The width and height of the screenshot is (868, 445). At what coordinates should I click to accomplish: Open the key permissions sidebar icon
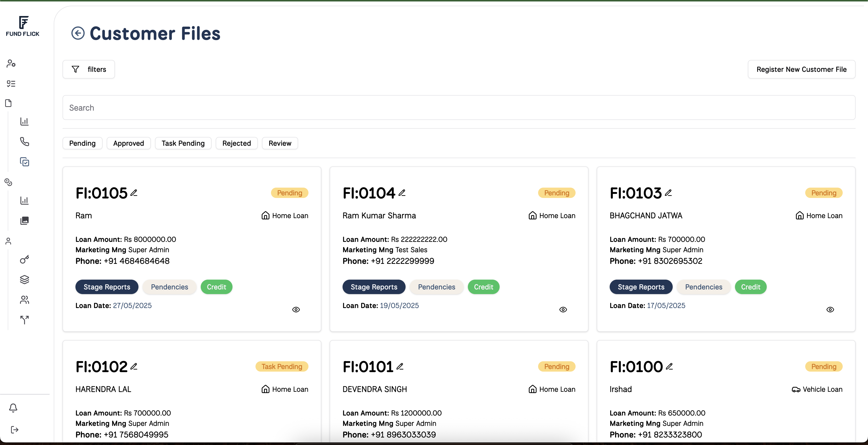coord(24,259)
